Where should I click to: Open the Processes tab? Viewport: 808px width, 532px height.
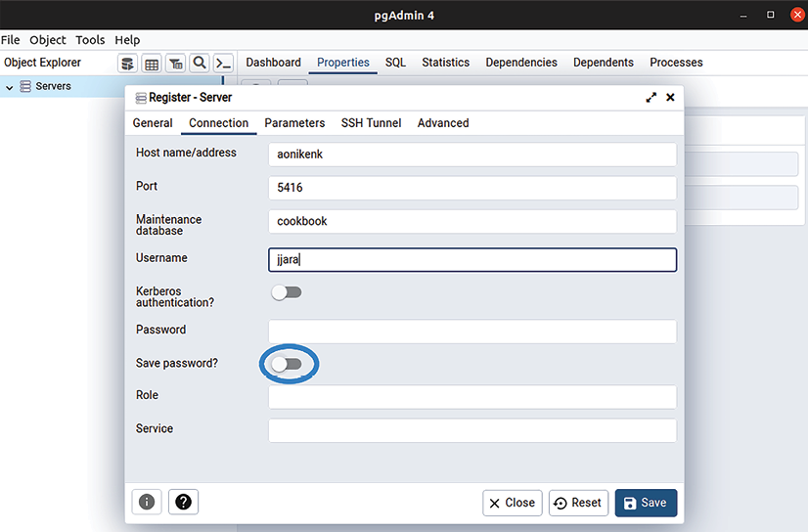(676, 63)
